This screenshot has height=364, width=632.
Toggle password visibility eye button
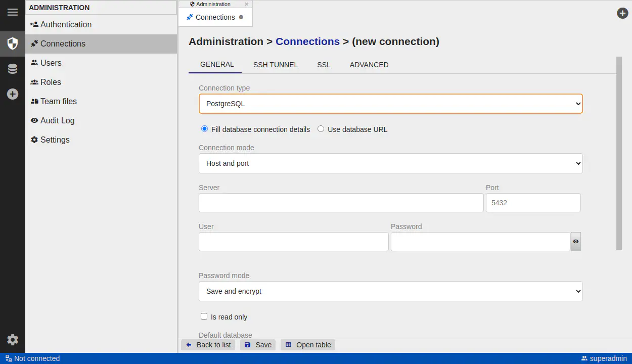(x=575, y=242)
